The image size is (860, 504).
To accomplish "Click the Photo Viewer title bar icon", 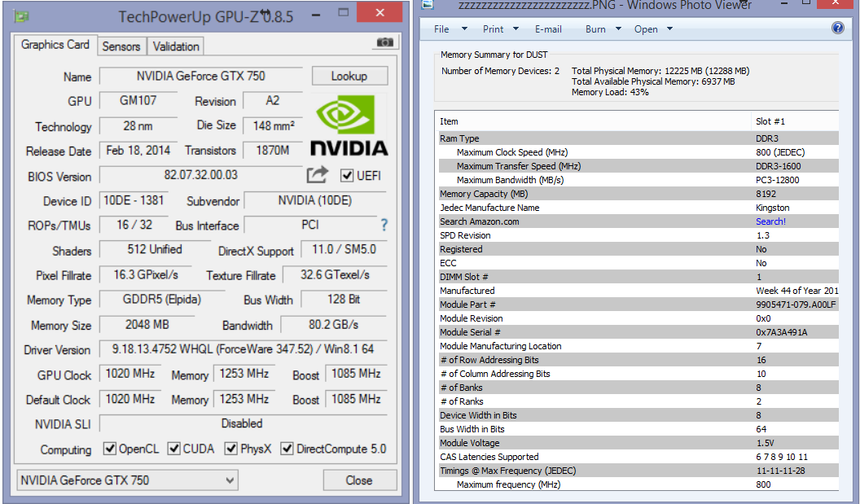I will (x=428, y=5).
